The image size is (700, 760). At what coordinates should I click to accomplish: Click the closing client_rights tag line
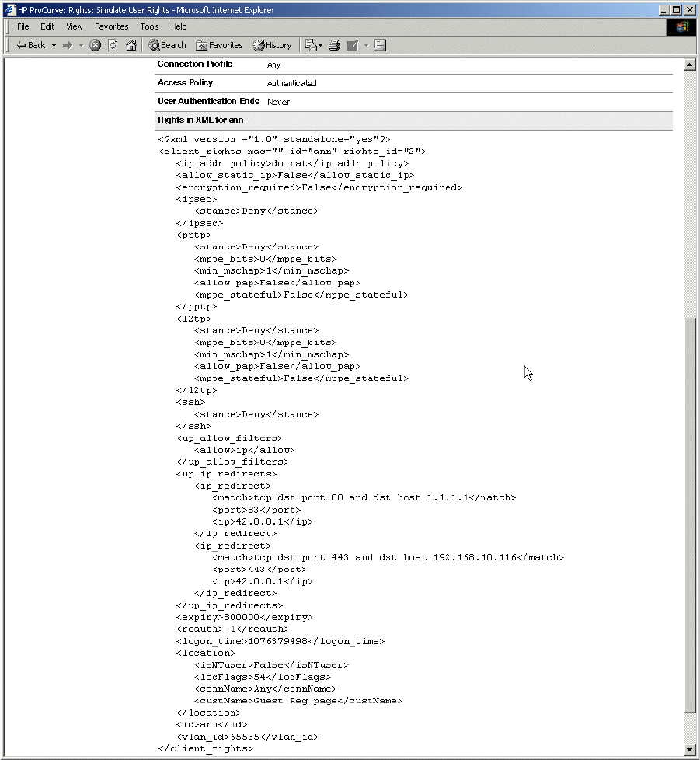(x=205, y=749)
